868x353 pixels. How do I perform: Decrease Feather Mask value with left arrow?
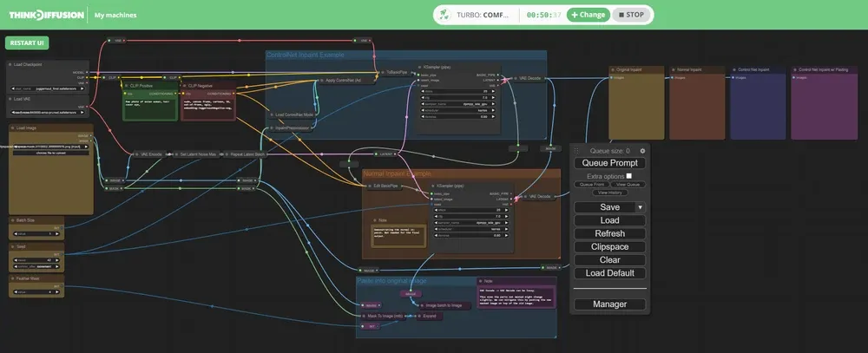click(x=15, y=292)
